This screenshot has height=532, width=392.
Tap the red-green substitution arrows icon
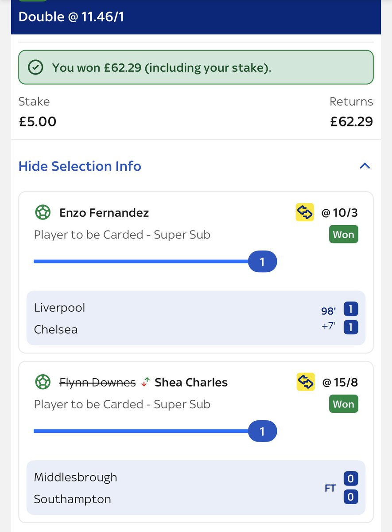coord(145,383)
